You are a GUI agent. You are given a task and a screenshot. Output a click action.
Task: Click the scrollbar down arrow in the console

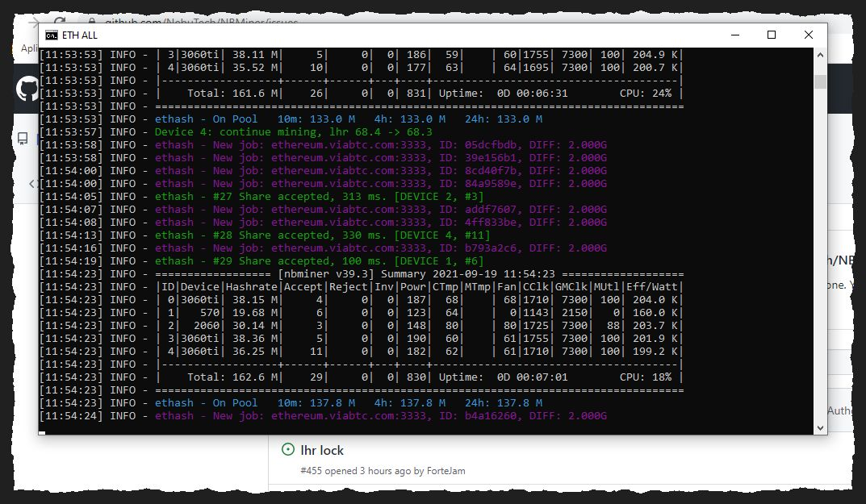(821, 428)
